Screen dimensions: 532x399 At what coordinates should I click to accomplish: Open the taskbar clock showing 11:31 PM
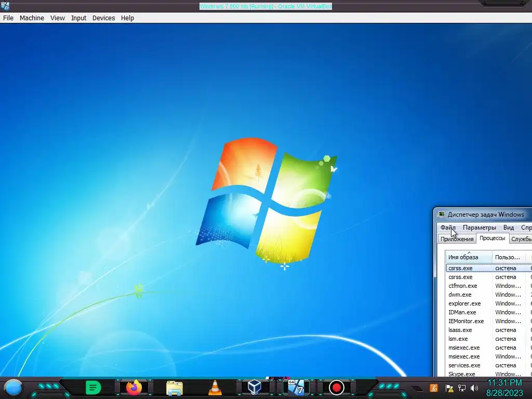(504, 388)
